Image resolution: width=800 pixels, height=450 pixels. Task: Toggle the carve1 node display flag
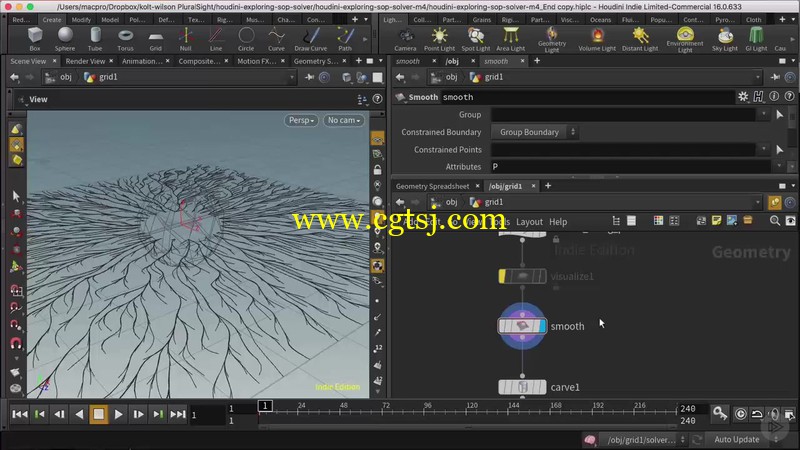(x=542, y=387)
